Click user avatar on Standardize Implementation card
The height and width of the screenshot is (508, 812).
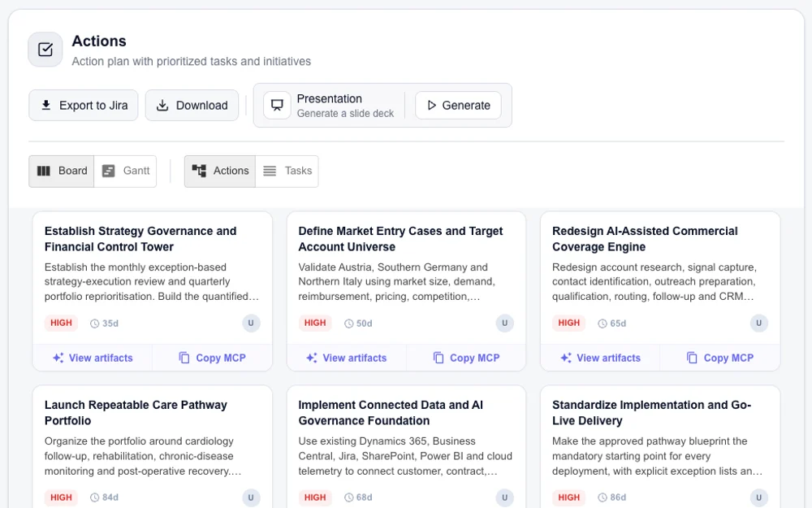[759, 497]
